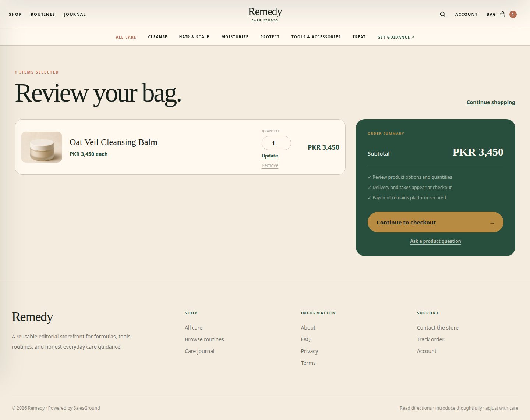Open the search magnifier icon
Viewport: 530px width, 420px height.
pos(442,14)
